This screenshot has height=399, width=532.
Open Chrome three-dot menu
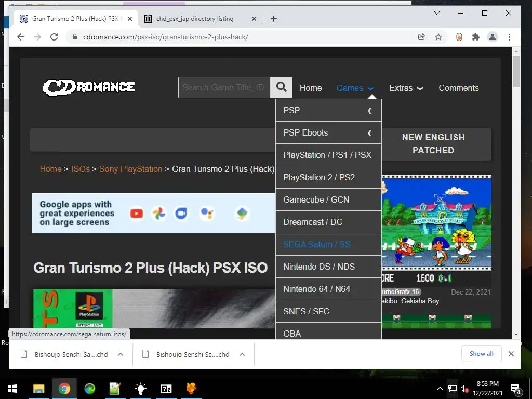pos(509,37)
